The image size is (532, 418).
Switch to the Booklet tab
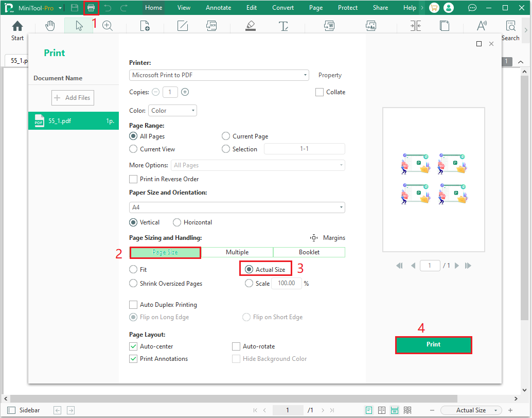coord(309,252)
